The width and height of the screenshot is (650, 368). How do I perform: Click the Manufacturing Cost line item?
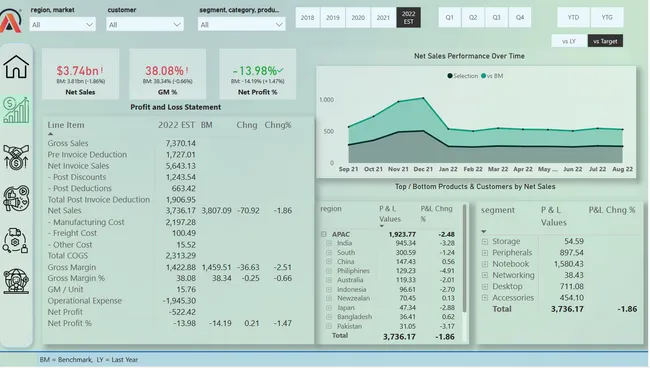[x=86, y=222]
